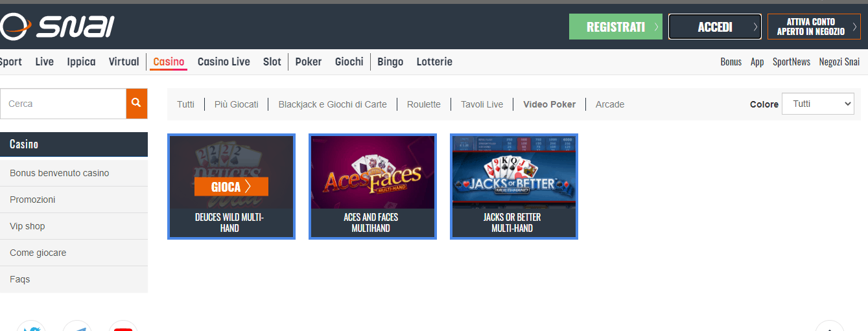Select the Roulette category tab
The width and height of the screenshot is (868, 331).
coord(424,104)
